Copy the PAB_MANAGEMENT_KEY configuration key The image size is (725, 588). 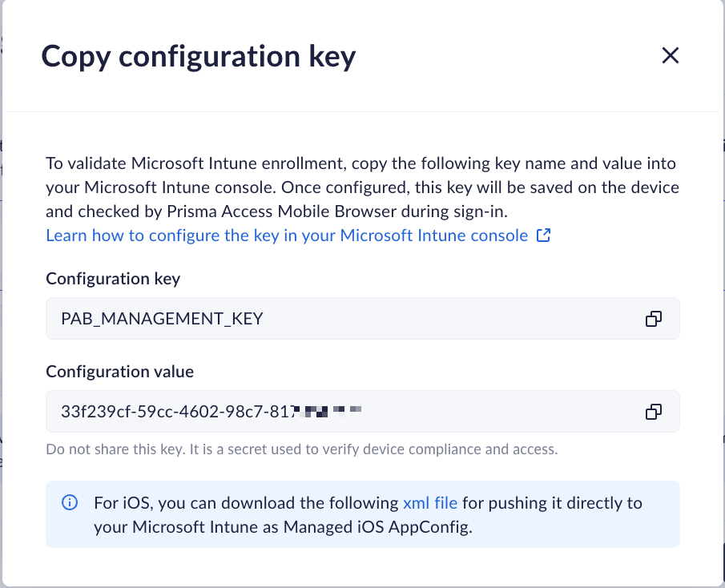coord(654,319)
